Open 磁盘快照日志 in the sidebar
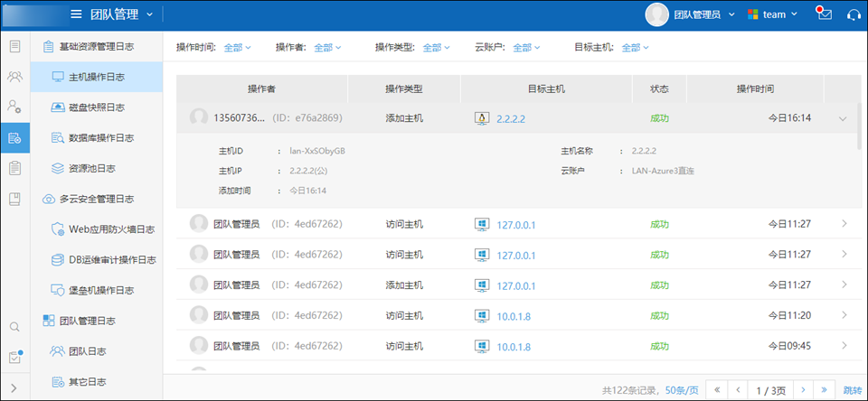Screen dimensions: 868x401 click(97, 107)
